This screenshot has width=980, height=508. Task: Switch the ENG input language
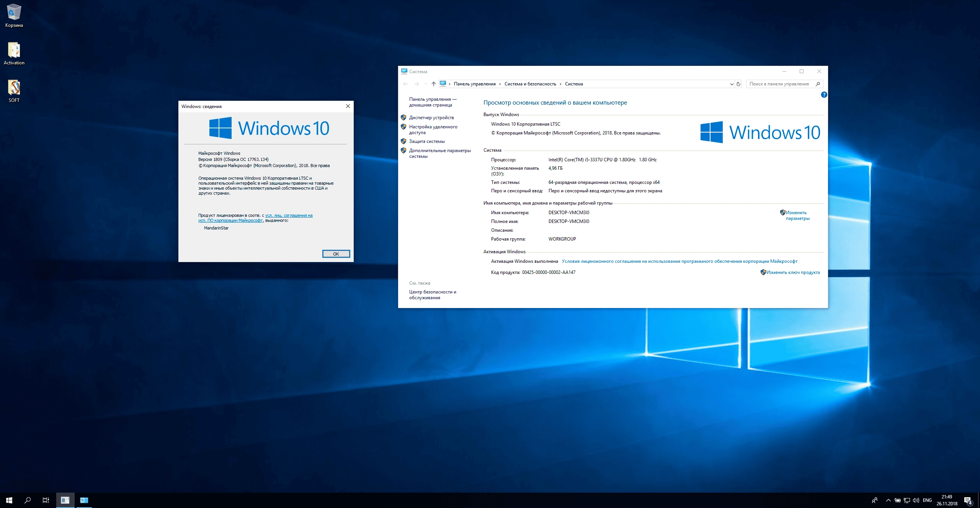927,500
